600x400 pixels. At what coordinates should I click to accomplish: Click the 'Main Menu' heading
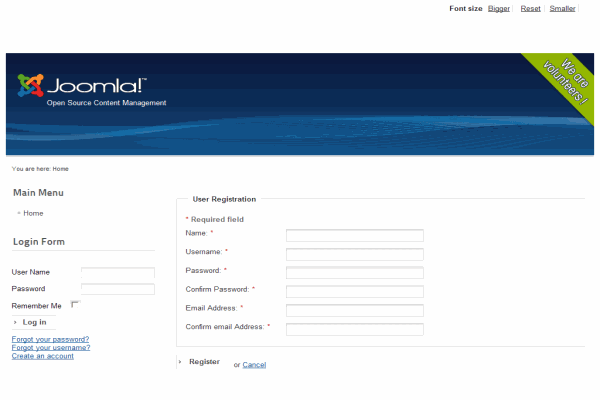tap(38, 193)
